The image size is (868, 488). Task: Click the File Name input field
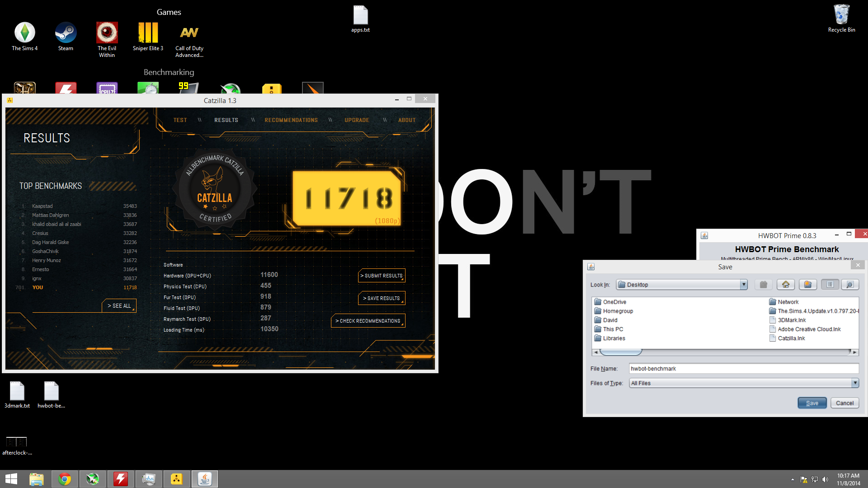point(744,369)
